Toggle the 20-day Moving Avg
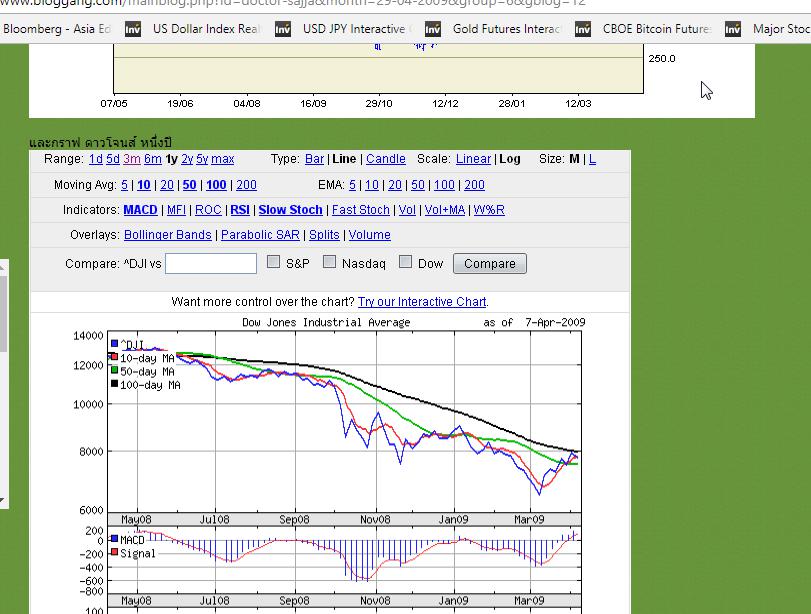 [x=167, y=185]
